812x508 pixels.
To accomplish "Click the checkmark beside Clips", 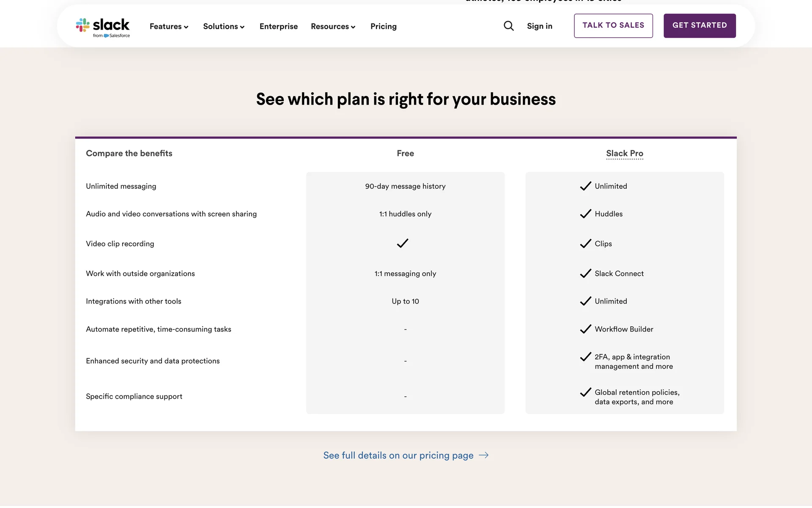I will point(586,243).
